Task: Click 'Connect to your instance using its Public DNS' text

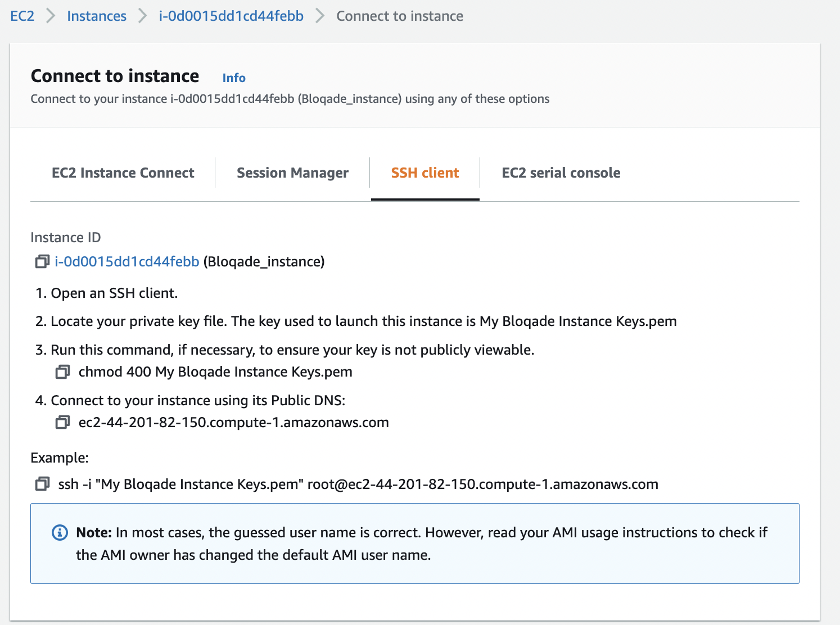Action: click(x=190, y=400)
